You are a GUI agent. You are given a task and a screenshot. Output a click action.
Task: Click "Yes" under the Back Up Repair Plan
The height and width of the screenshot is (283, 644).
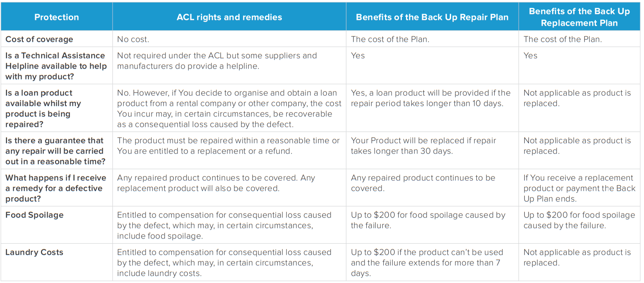[358, 56]
